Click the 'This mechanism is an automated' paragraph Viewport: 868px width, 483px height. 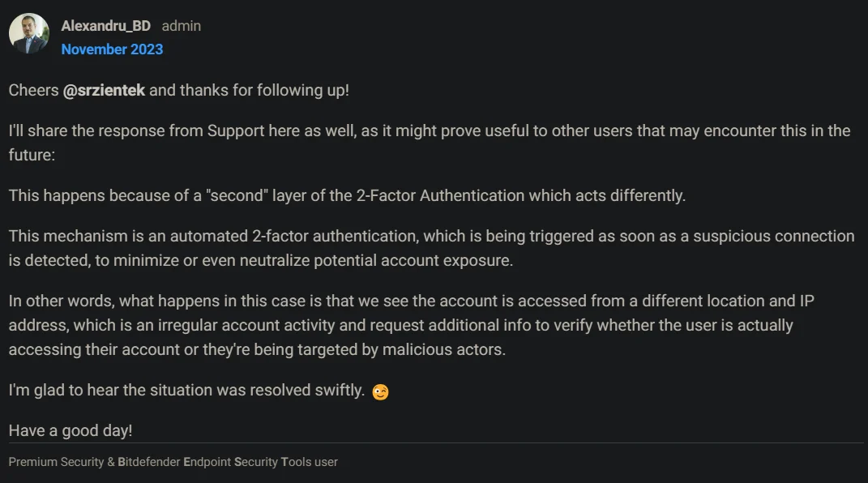point(431,249)
